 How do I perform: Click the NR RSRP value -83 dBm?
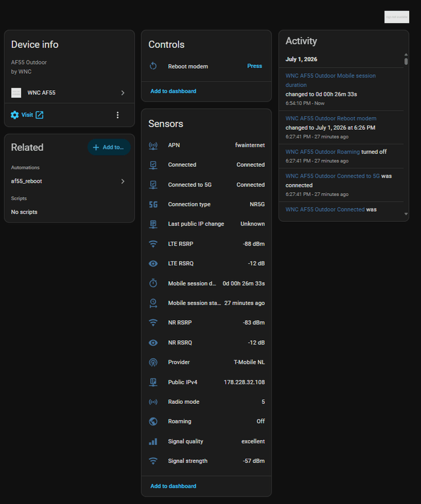(x=254, y=323)
